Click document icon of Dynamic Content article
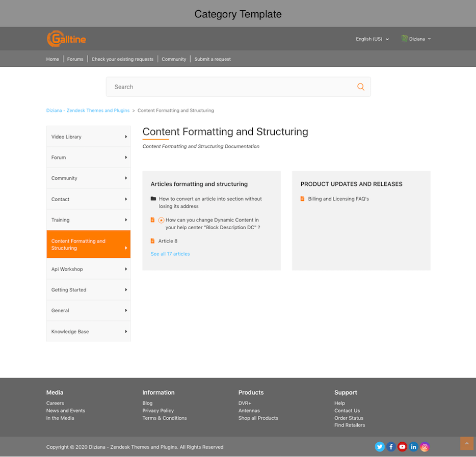The image size is (476, 457). (x=153, y=220)
